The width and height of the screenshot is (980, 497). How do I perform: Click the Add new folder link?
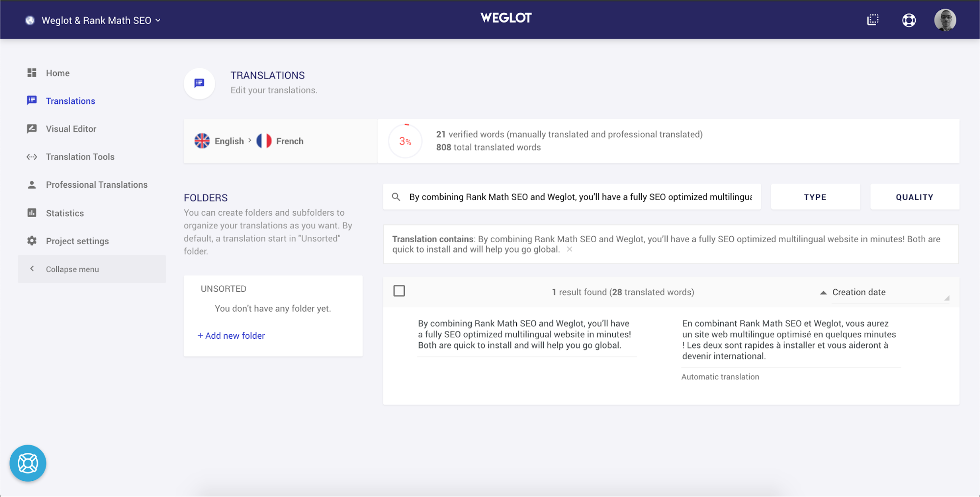(231, 336)
